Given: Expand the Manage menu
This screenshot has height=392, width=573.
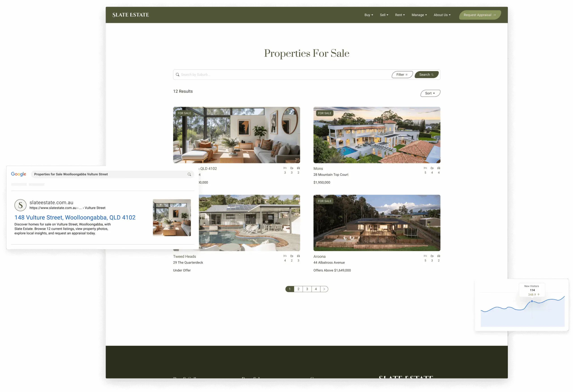Looking at the screenshot, I should click(419, 15).
